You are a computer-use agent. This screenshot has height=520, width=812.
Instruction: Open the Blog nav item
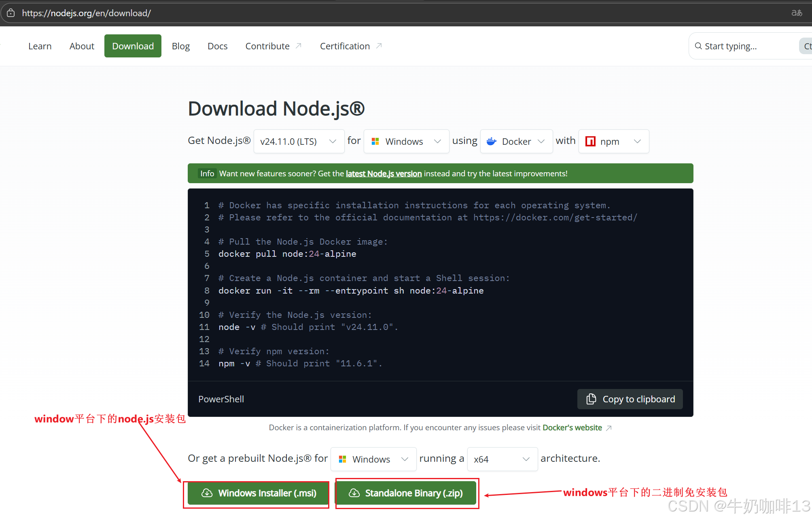point(180,46)
